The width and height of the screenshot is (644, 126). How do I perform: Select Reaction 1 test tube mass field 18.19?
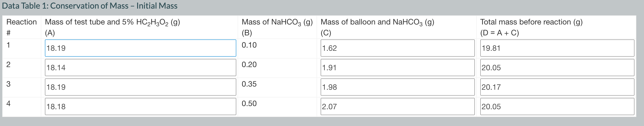(141, 48)
